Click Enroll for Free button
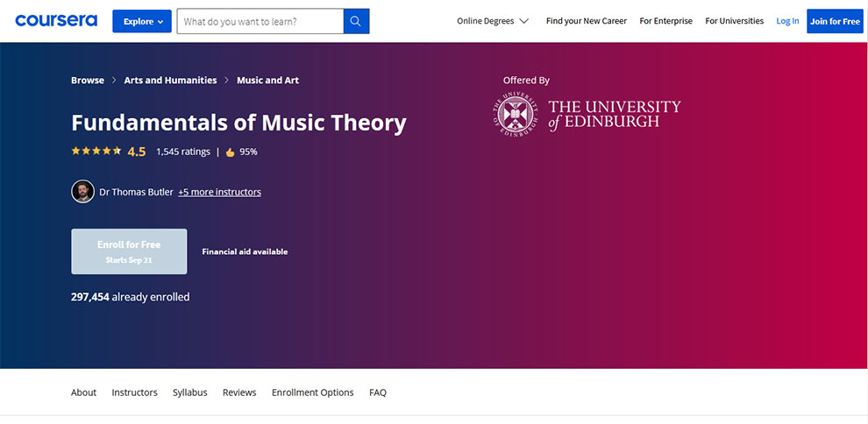Screen dimensions: 868x424 pyautogui.click(x=129, y=251)
